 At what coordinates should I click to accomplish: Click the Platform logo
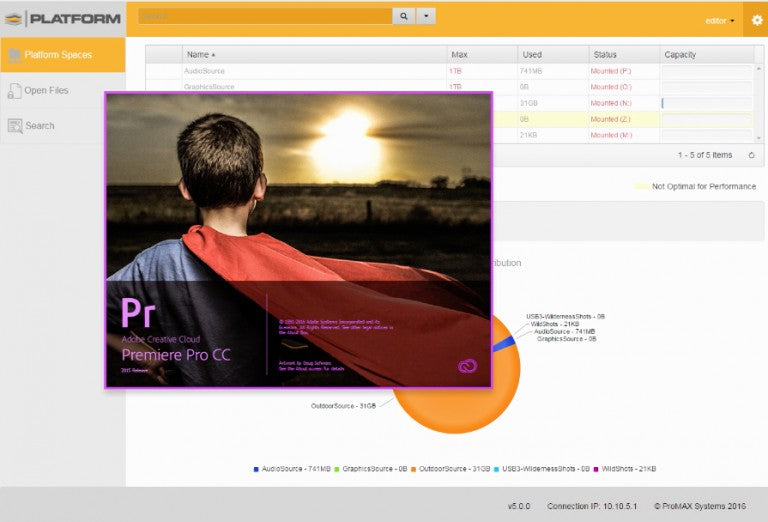click(63, 19)
